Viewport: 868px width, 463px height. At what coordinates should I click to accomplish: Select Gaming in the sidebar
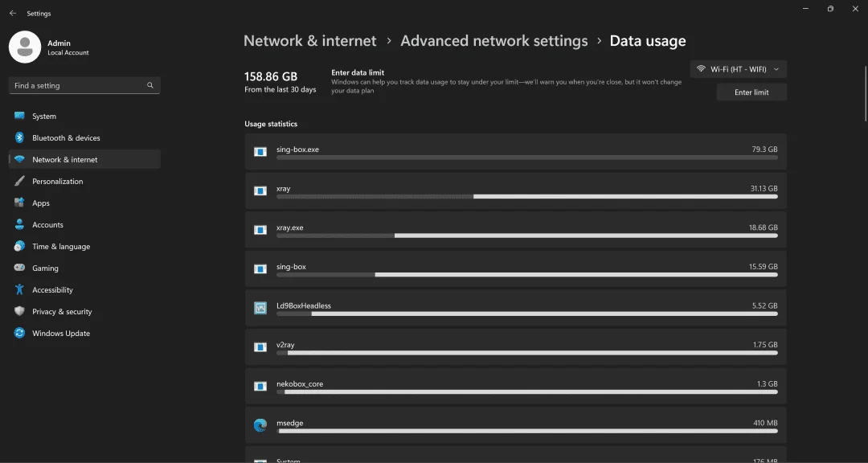[84, 268]
